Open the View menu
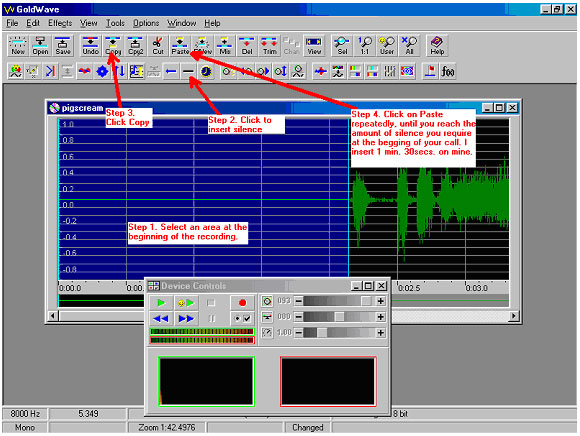580x436 pixels. pyautogui.click(x=89, y=23)
